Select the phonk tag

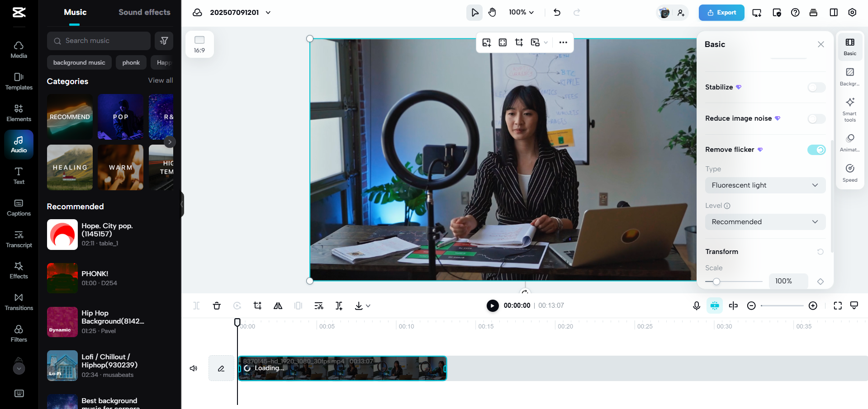131,62
